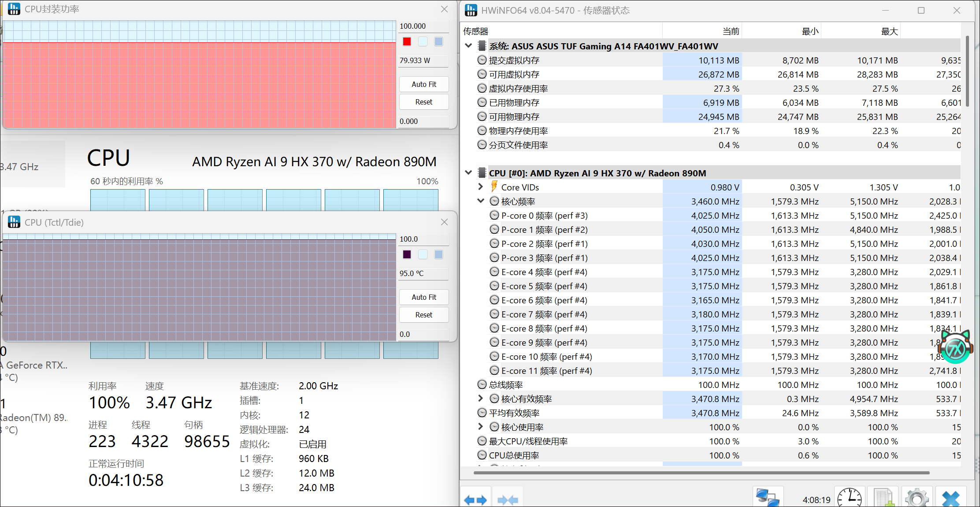Click the Core VIDs lightning bolt icon

pyautogui.click(x=494, y=186)
